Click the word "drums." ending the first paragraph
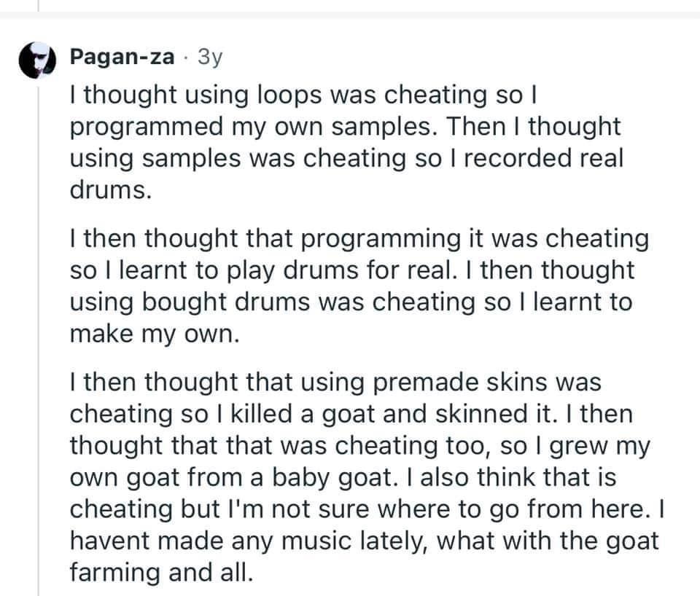This screenshot has width=700, height=596. click(x=112, y=190)
